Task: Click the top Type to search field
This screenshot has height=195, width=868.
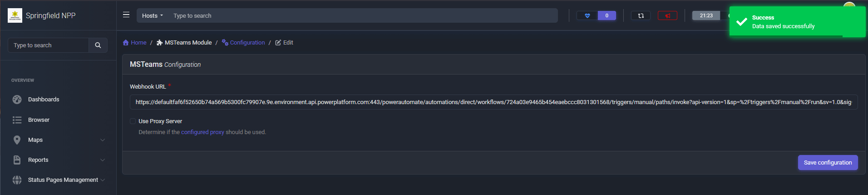Action: [x=363, y=15]
